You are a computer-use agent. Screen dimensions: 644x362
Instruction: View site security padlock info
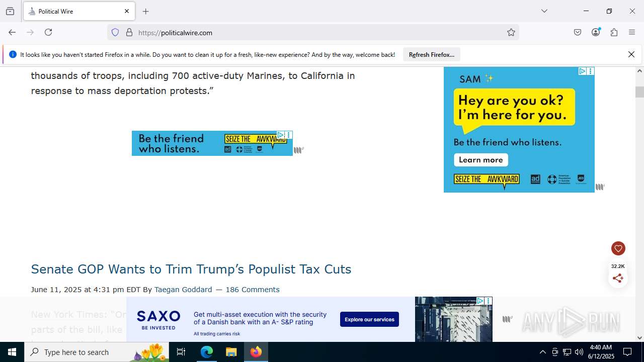point(129,32)
